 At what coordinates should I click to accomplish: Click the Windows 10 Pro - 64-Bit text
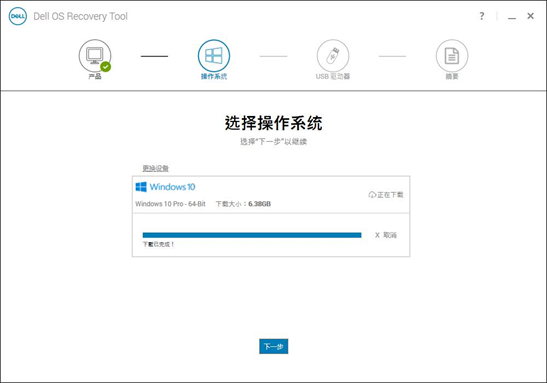(170, 204)
